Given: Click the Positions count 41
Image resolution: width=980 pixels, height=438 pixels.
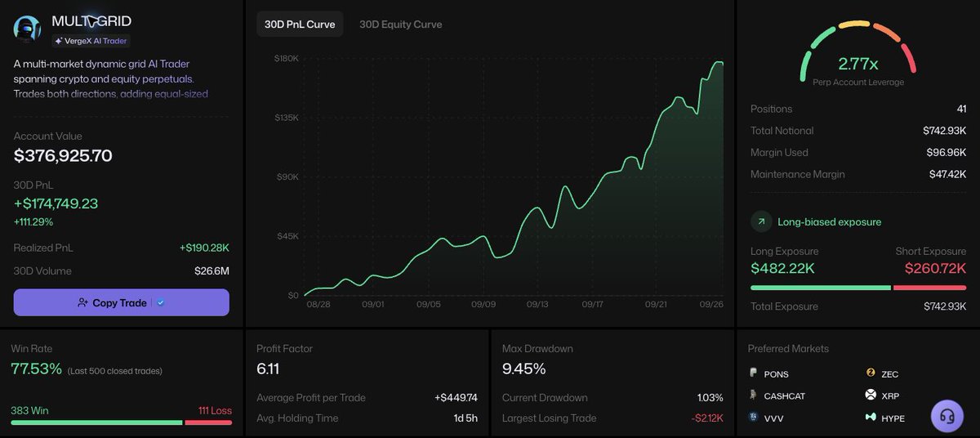Looking at the screenshot, I should click(961, 109).
